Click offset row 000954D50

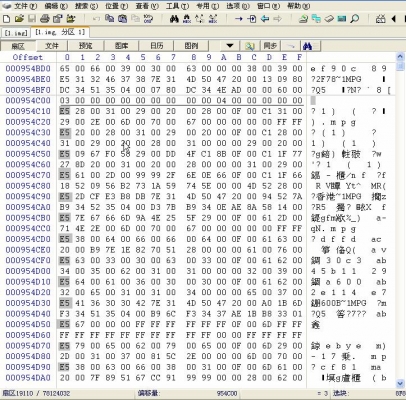coord(28,324)
